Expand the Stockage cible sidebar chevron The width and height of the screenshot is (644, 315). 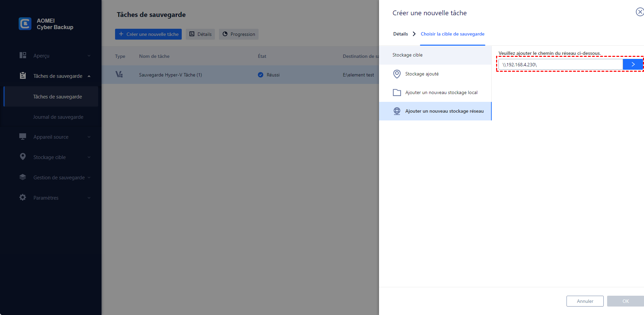point(89,157)
